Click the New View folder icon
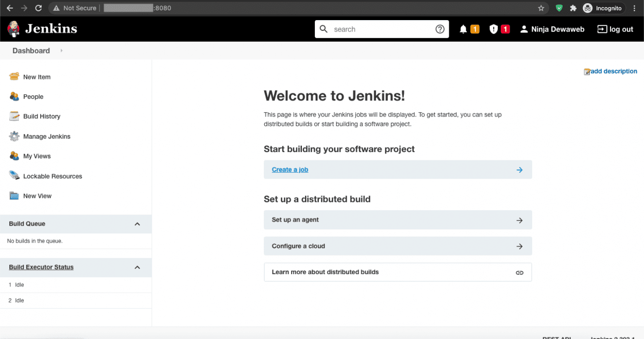 pyautogui.click(x=14, y=196)
